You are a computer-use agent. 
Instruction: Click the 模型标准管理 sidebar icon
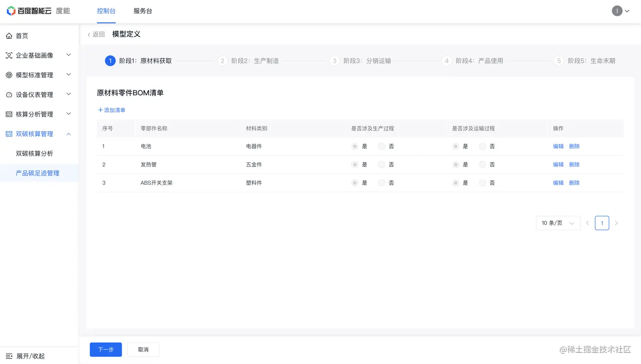[x=9, y=75]
